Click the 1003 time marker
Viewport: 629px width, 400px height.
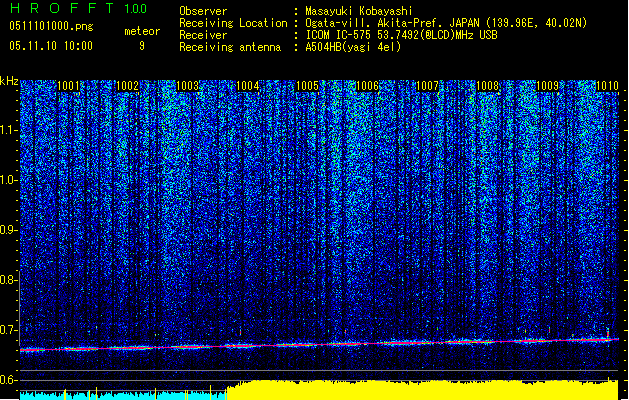click(188, 86)
